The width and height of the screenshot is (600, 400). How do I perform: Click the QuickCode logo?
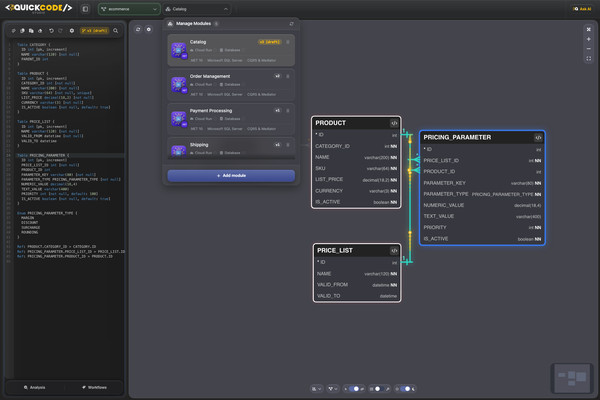[x=39, y=8]
